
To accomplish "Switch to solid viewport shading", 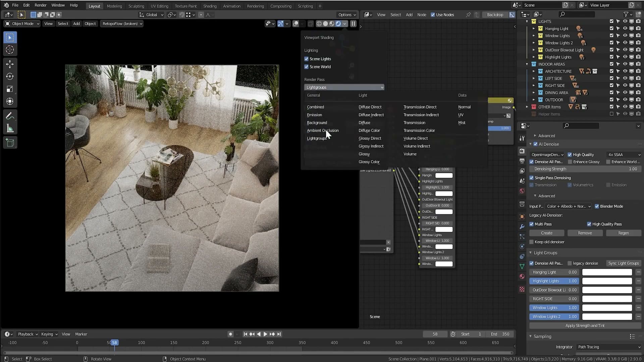I will click(x=325, y=24).
